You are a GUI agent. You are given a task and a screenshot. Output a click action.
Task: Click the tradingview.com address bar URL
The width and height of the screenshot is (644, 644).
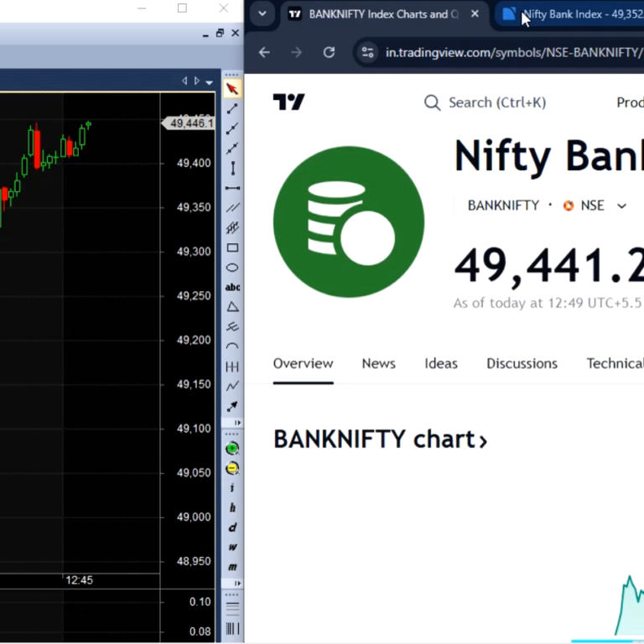point(513,53)
